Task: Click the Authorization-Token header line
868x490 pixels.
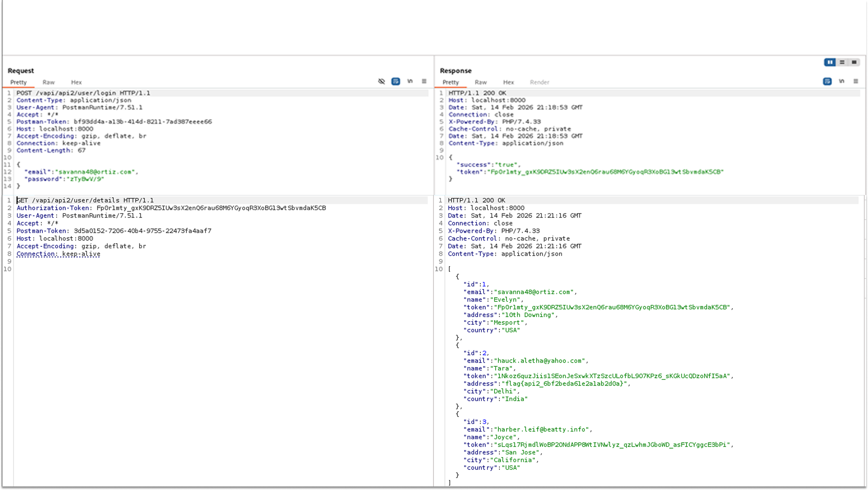Action: 171,208
